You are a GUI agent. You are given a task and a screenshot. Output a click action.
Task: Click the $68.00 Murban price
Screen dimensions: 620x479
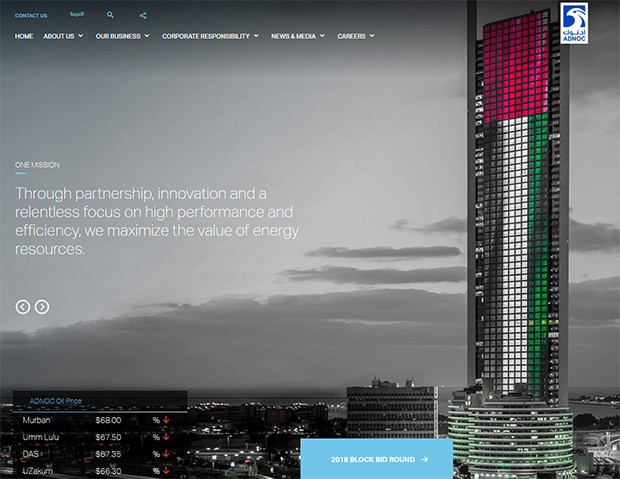click(108, 420)
